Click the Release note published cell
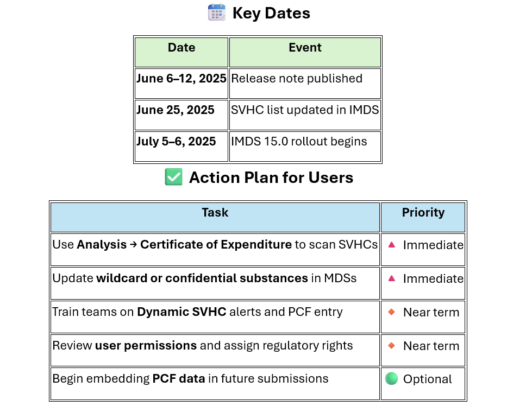 click(x=305, y=84)
